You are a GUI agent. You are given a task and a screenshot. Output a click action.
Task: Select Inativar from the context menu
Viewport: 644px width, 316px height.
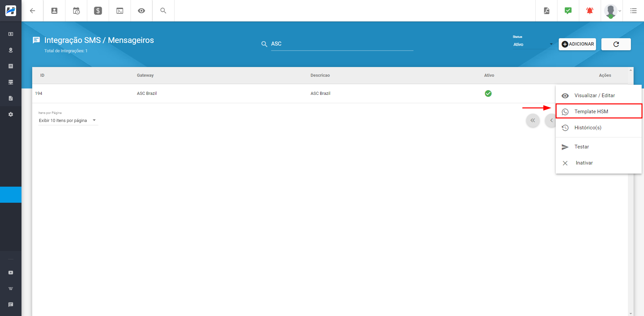point(599,163)
